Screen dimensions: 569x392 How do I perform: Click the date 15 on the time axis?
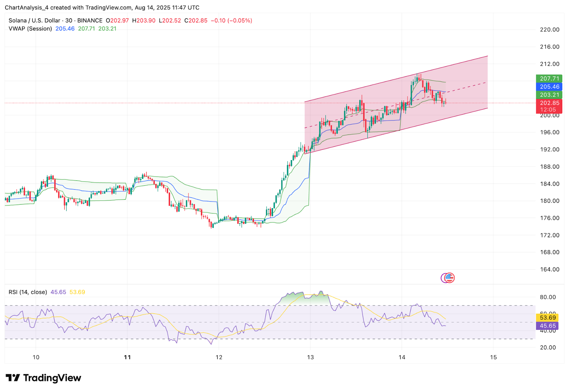pos(493,357)
